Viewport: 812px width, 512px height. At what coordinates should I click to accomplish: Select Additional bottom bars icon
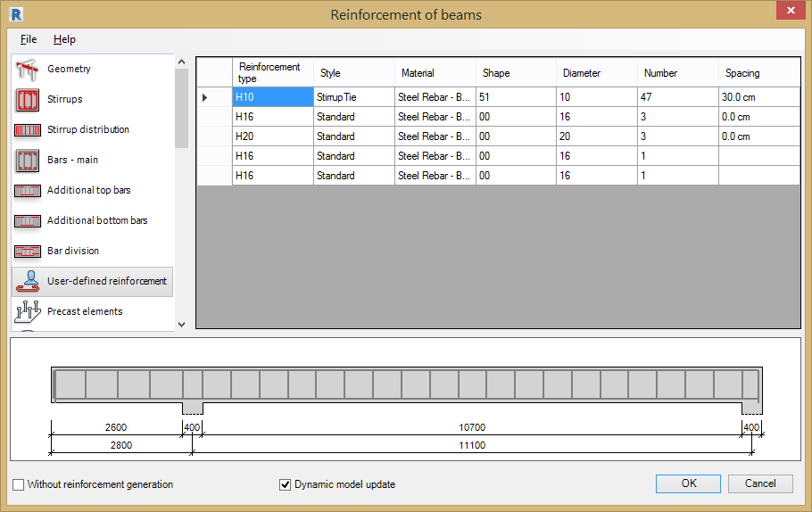29,221
